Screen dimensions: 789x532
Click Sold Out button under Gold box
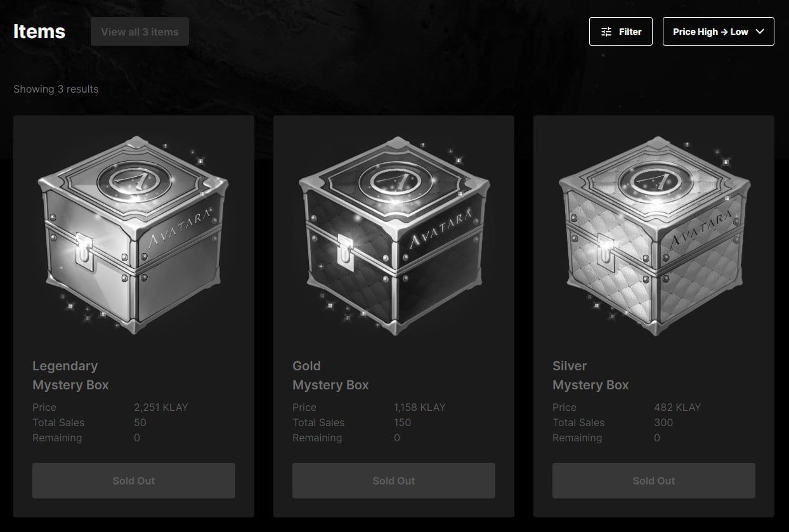click(394, 481)
